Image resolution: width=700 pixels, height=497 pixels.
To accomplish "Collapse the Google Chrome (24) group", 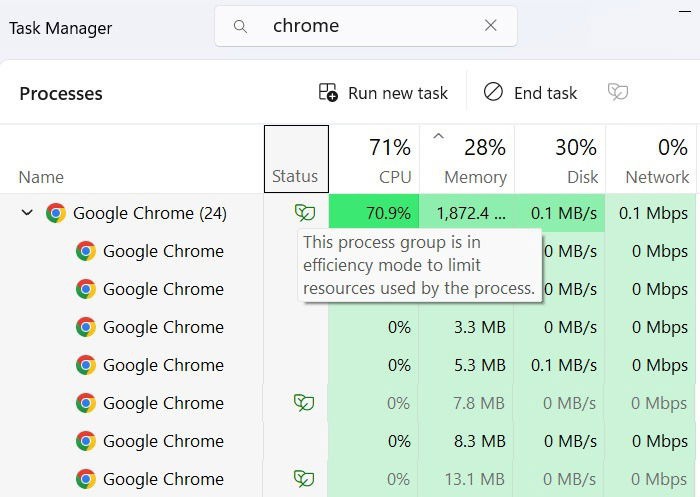I will pyautogui.click(x=27, y=213).
